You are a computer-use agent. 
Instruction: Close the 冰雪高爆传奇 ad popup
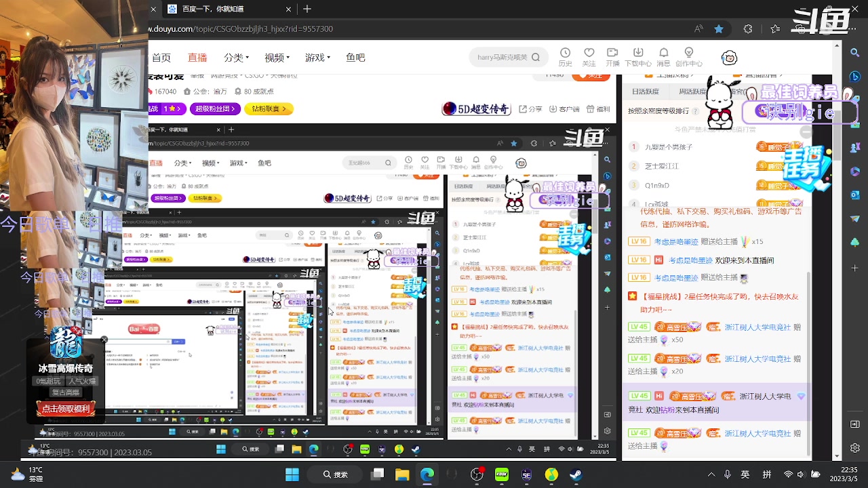point(104,340)
